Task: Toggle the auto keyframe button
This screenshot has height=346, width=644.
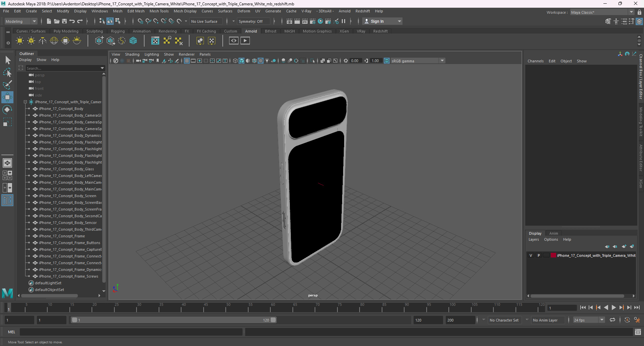Action: tap(627, 320)
